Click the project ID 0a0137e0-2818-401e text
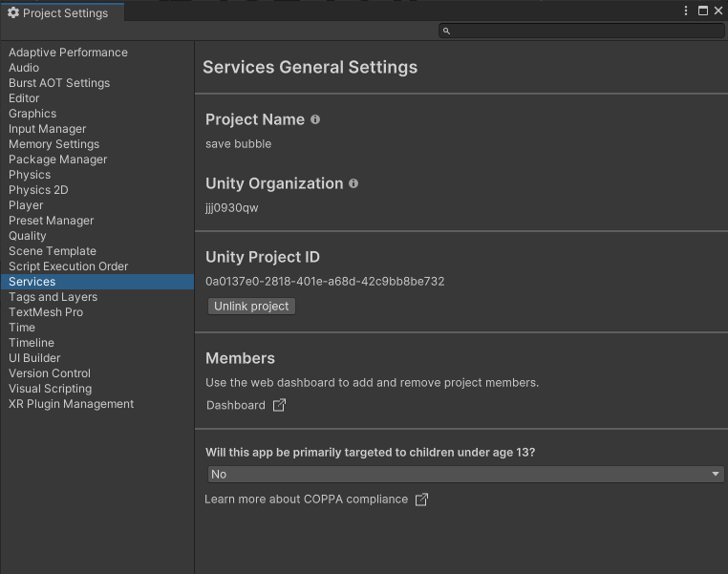Image resolution: width=728 pixels, height=574 pixels. 325,281
